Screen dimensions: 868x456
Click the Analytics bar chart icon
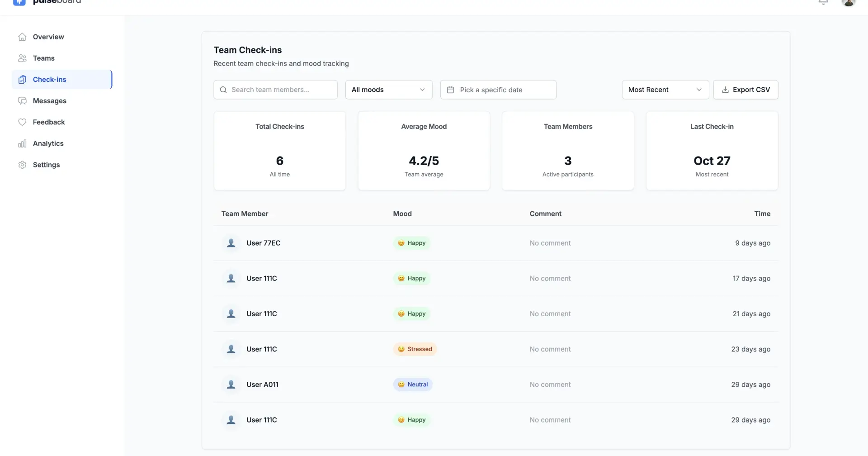pyautogui.click(x=22, y=144)
